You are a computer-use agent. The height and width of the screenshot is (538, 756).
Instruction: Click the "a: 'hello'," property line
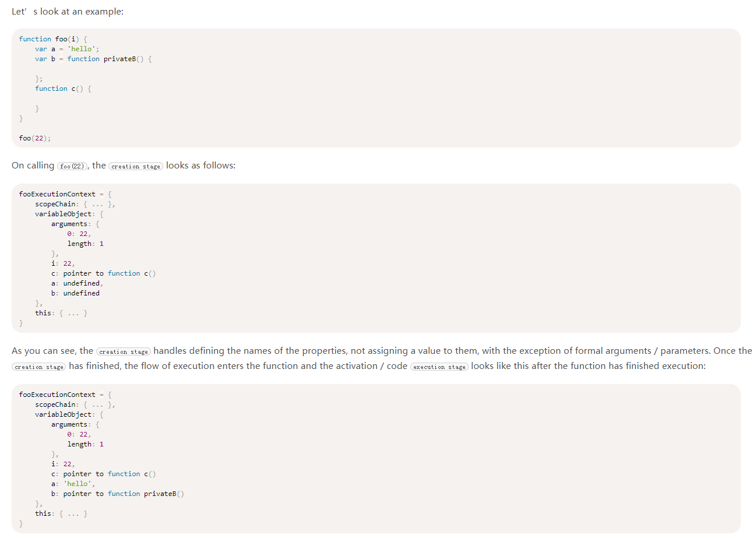click(x=73, y=484)
